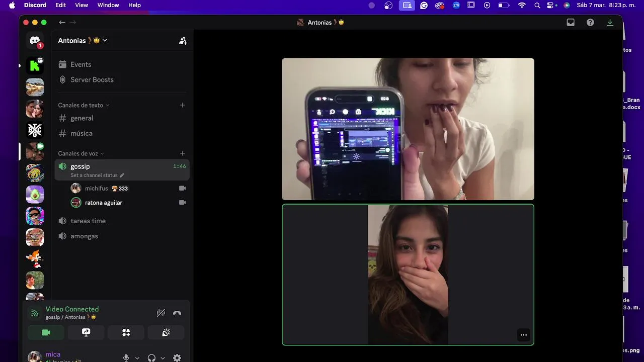Collapse the Canales de texto category
The width and height of the screenshot is (644, 362).
point(84,105)
